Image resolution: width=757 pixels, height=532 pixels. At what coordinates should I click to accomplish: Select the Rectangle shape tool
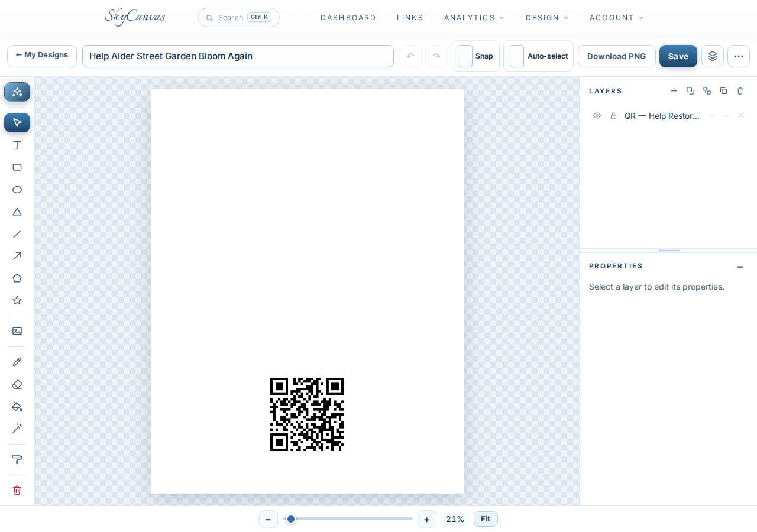17,167
